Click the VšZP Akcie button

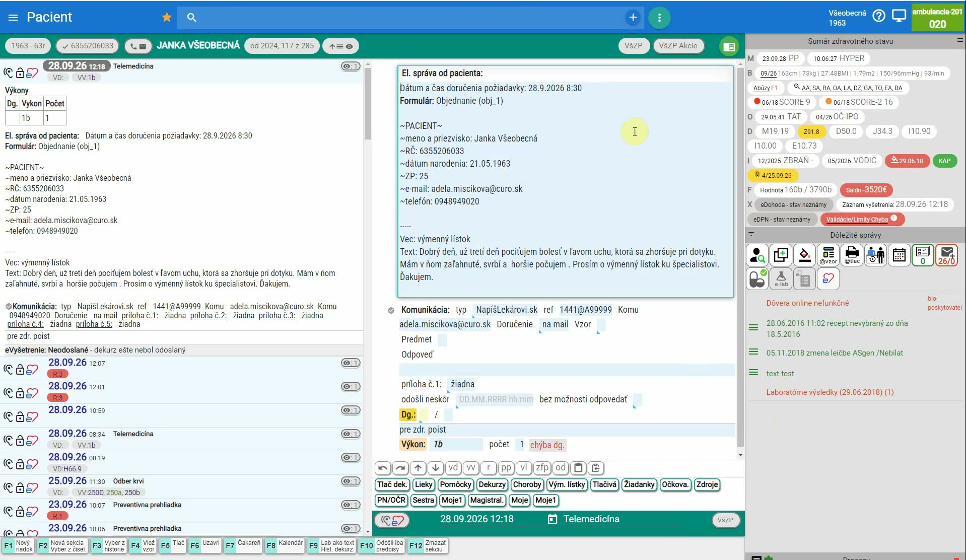[678, 46]
